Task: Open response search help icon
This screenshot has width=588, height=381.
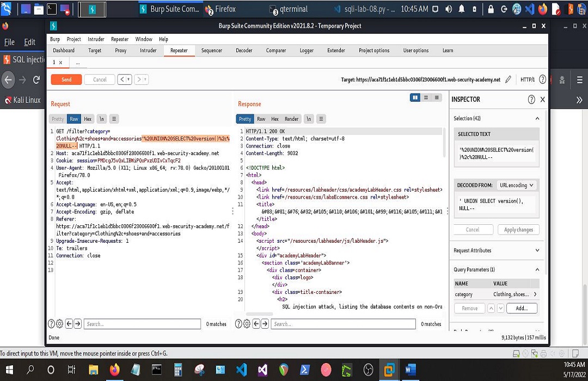Action: pos(238,324)
